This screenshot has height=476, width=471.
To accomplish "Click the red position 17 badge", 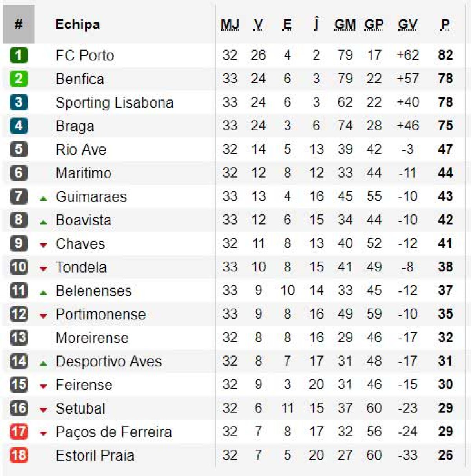I will 18,432.
